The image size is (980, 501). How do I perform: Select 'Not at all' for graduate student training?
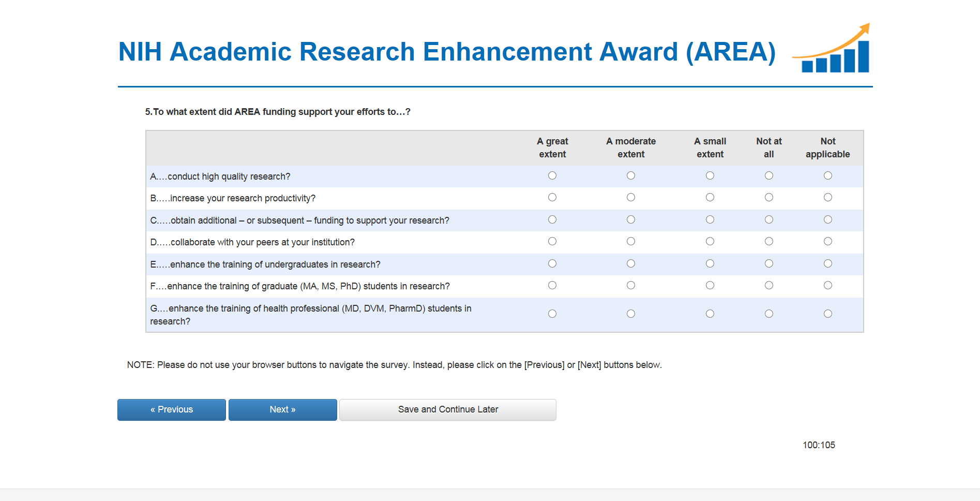click(769, 286)
